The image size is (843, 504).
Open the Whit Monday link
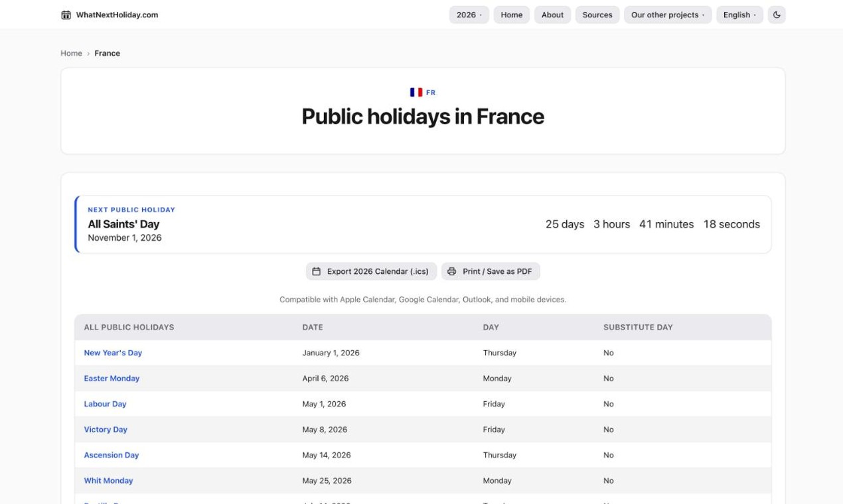pos(108,481)
